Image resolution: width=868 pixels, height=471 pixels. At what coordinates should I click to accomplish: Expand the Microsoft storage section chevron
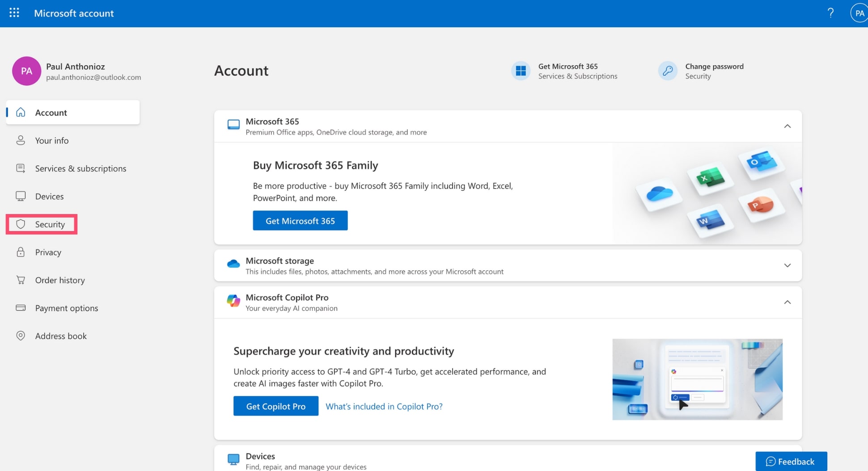787,265
